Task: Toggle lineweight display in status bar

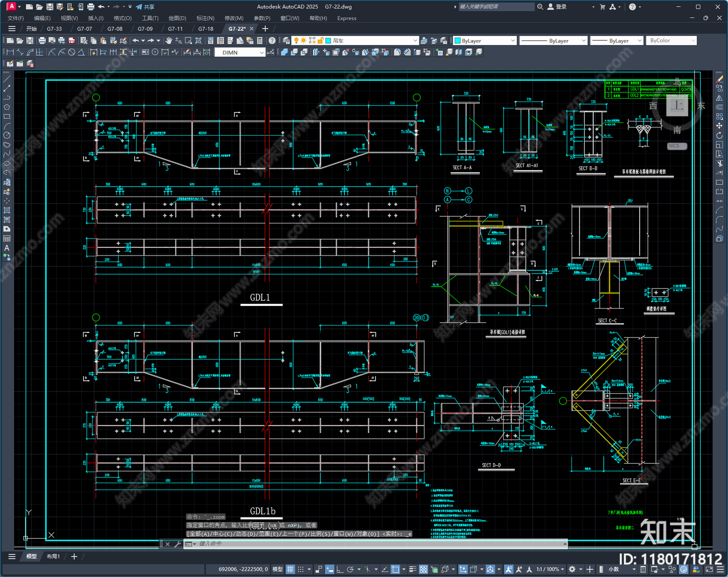Action: click(x=413, y=569)
